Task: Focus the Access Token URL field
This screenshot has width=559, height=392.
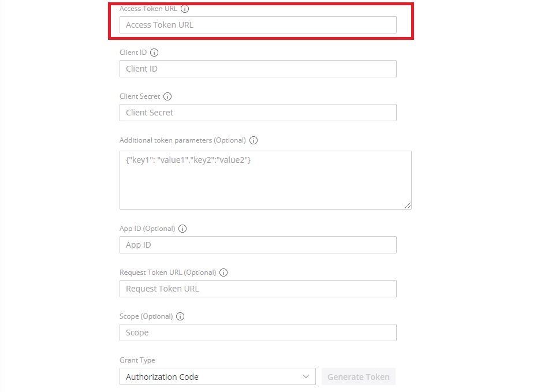Action: tap(258, 25)
